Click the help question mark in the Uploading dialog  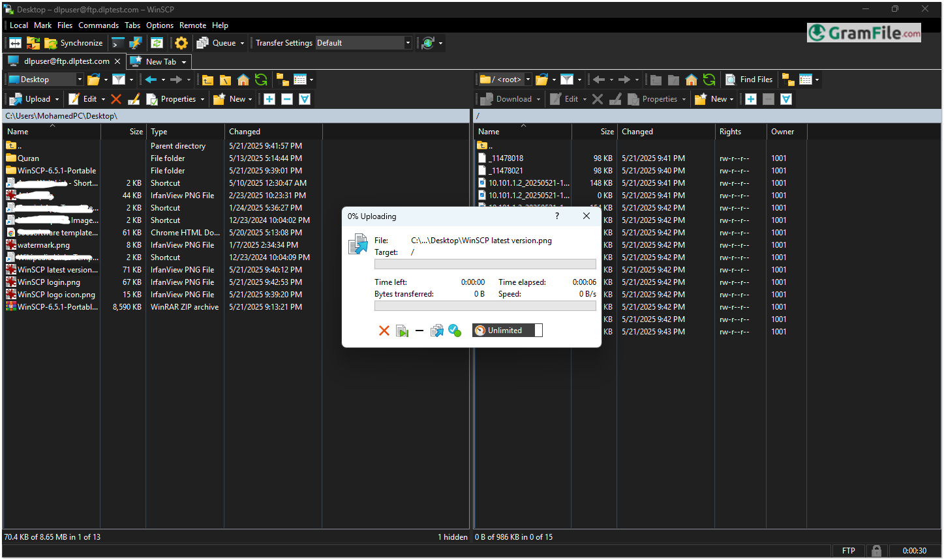tap(556, 216)
